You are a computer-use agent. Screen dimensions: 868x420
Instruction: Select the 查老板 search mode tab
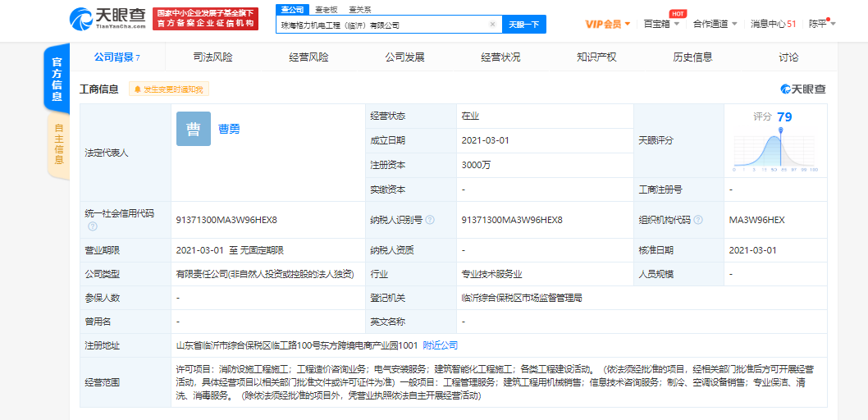[x=326, y=10]
